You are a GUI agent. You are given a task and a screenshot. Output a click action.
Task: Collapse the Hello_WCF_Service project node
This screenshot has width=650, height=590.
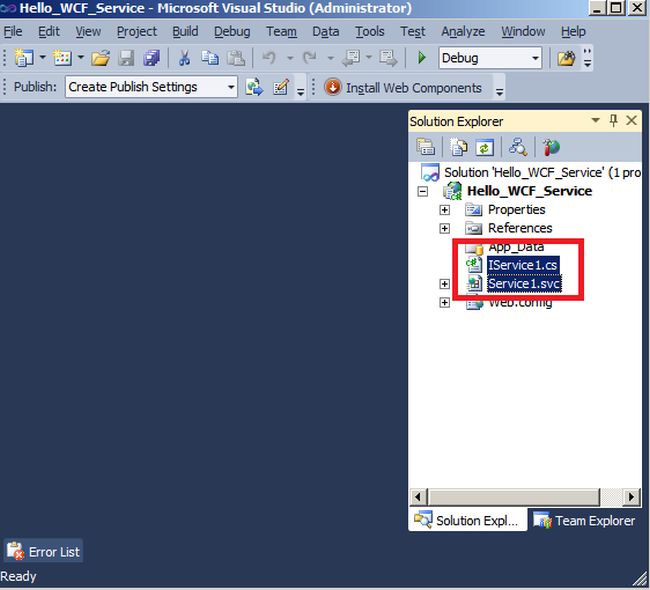422,192
